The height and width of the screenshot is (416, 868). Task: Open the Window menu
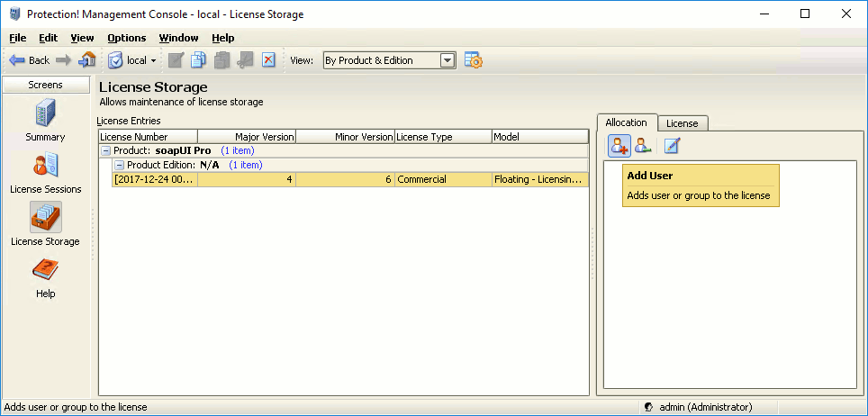click(178, 38)
